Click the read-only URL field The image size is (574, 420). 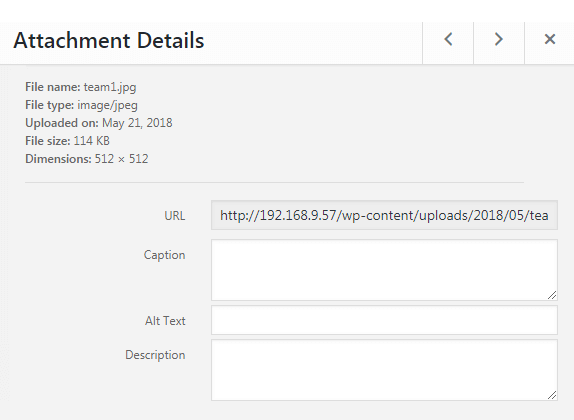[384, 215]
